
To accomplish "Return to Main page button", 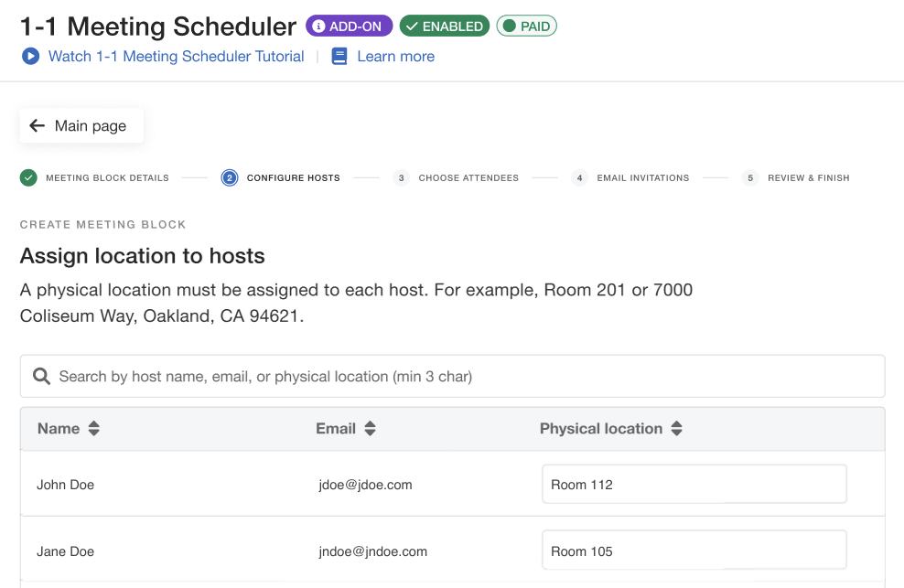I will tap(81, 126).
